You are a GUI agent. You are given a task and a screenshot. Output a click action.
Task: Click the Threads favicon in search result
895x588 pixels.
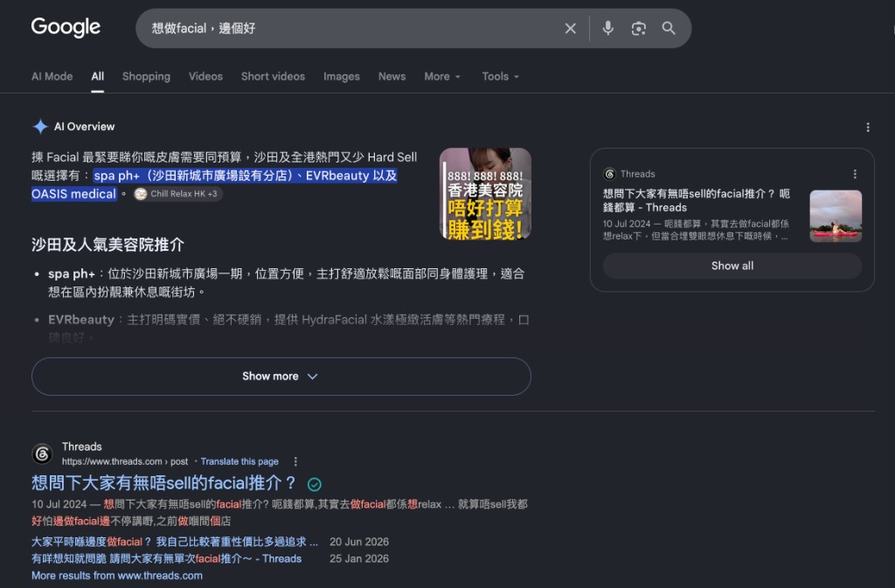click(42, 454)
